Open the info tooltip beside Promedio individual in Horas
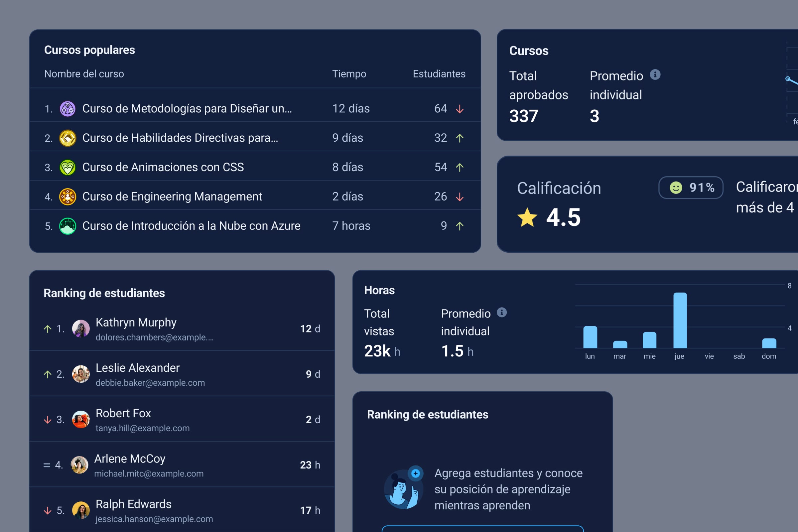The width and height of the screenshot is (798, 532). tap(501, 313)
